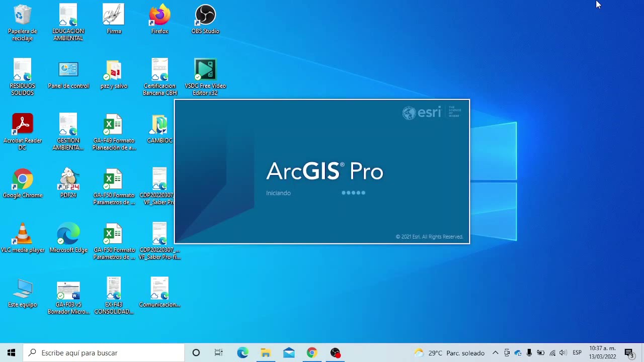The height and width of the screenshot is (362, 644).
Task: Launch Google Chrome from the desktop
Action: 23,184
